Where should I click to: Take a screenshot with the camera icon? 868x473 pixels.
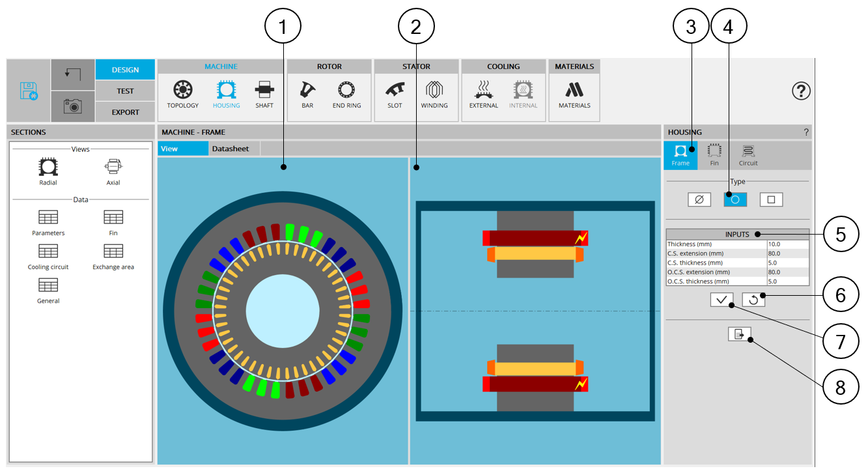click(x=73, y=107)
